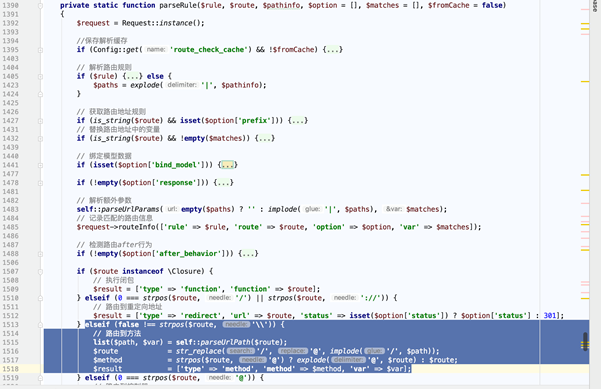This screenshot has width=601, height=389.
Task: Collapse parseRule function using line 1390 fold marker
Action: [x=40, y=6]
